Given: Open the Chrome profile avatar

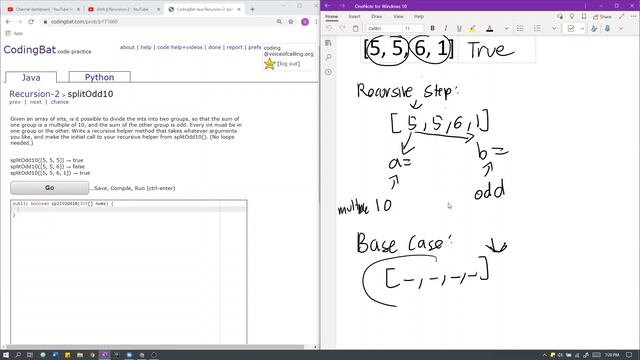Looking at the screenshot, I should pyautogui.click(x=304, y=22).
